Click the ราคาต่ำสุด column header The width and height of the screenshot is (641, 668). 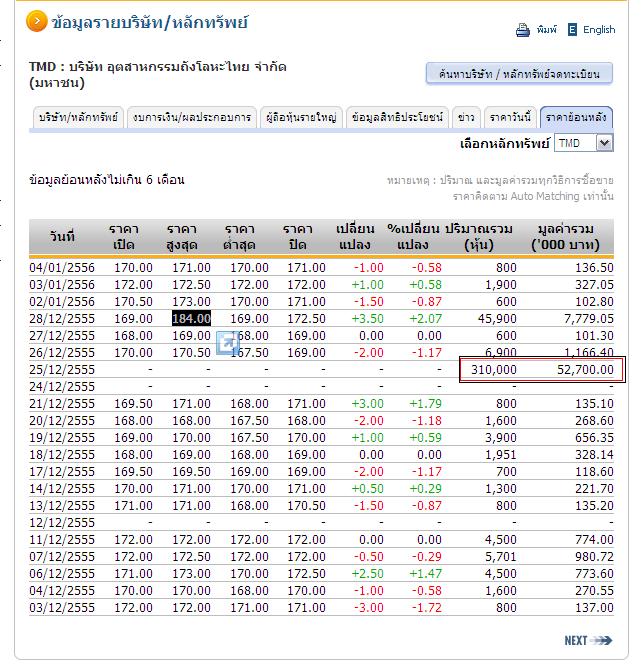(x=239, y=236)
